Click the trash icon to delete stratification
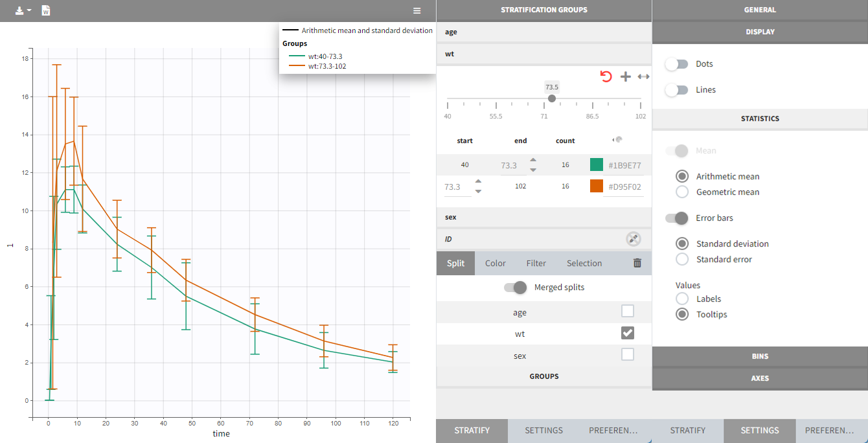This screenshot has width=868, height=443. (637, 263)
